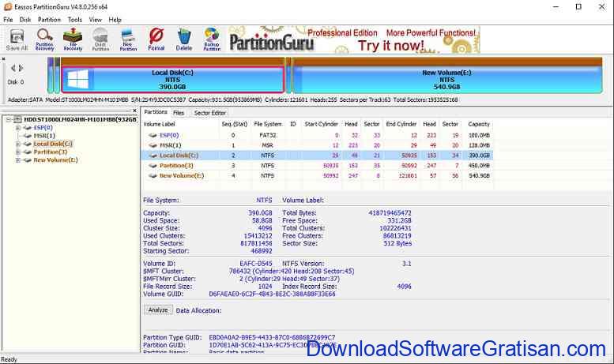Click the Seq.(Stat) column header
The width and height of the screenshot is (614, 364).
(234, 125)
